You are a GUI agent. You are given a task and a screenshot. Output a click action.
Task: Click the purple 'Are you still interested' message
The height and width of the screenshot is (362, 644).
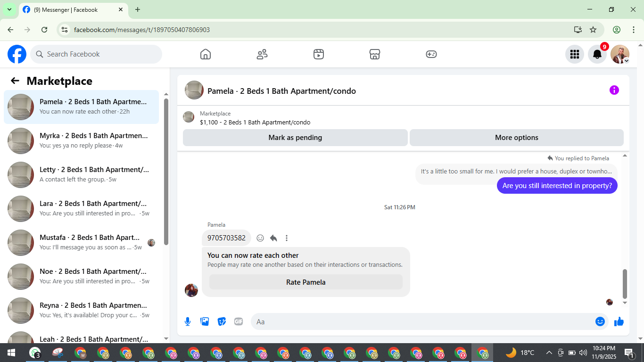[557, 186]
